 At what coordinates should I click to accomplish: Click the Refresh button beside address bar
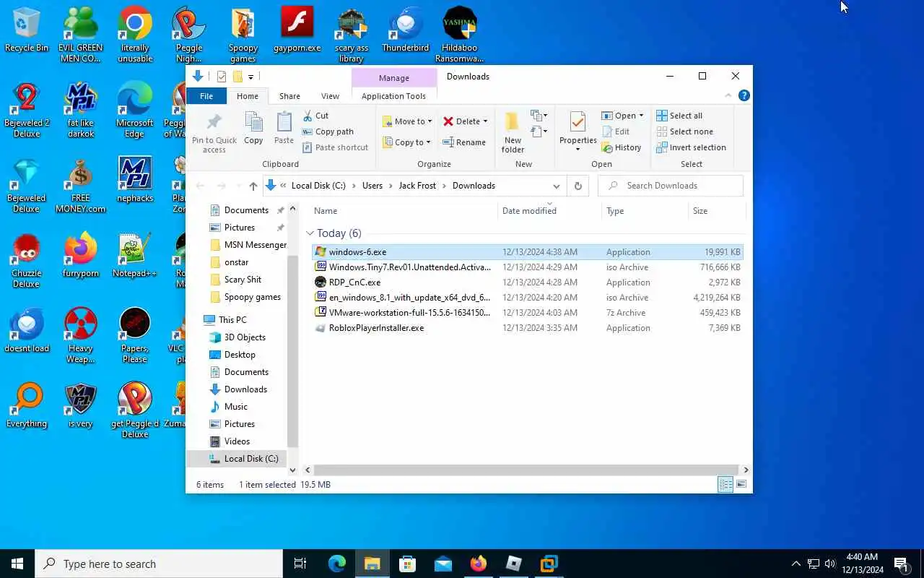click(577, 186)
